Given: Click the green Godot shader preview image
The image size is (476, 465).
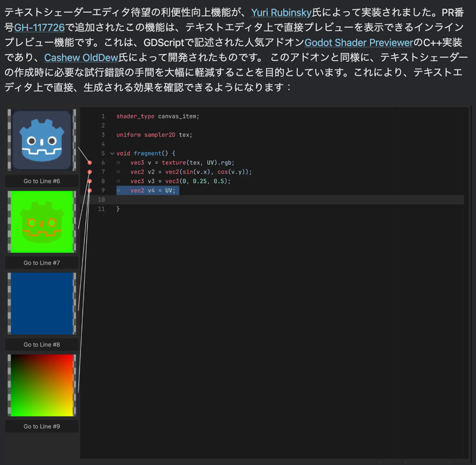Looking at the screenshot, I should tap(41, 222).
